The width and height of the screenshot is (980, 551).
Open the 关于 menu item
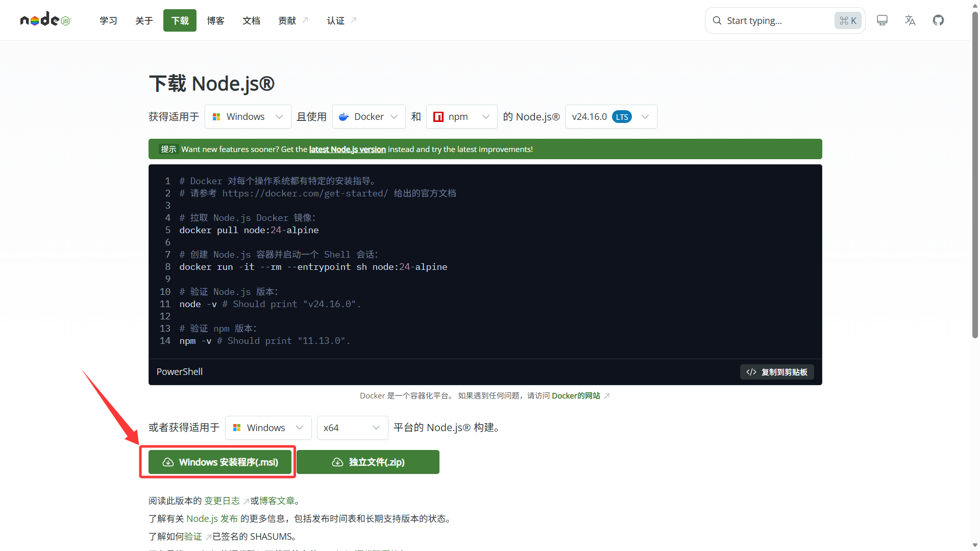click(x=144, y=20)
